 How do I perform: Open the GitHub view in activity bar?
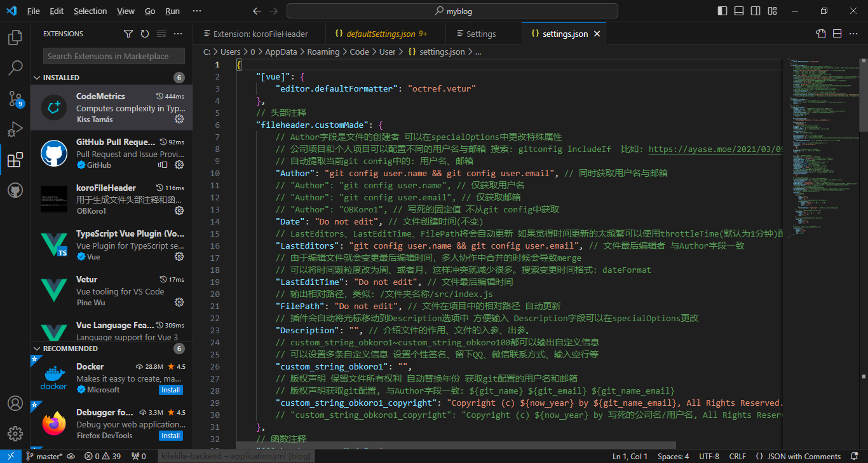(x=15, y=190)
